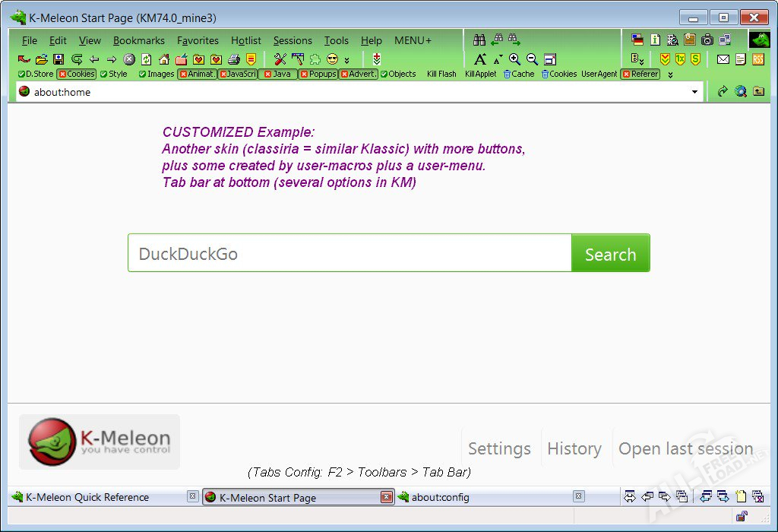The width and height of the screenshot is (778, 532).
Task: Toggle the Referer privacy button
Action: click(640, 74)
